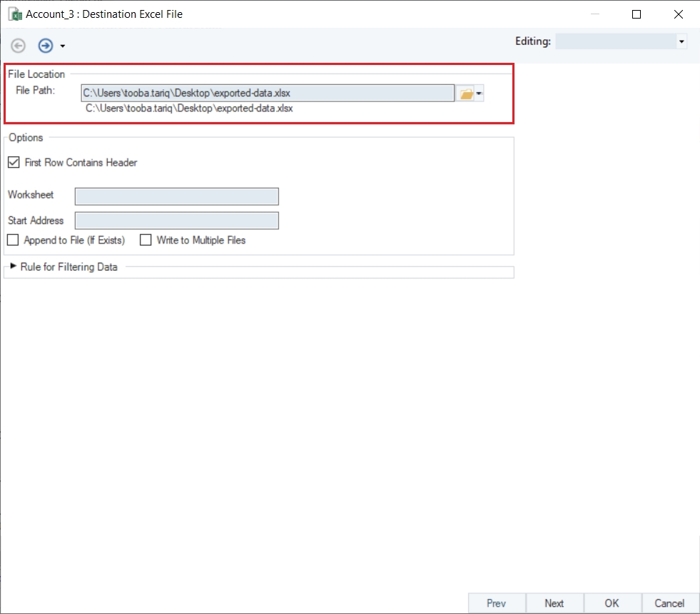Open the forward arrow dropdown menu
The height and width of the screenshot is (614, 700).
[63, 46]
